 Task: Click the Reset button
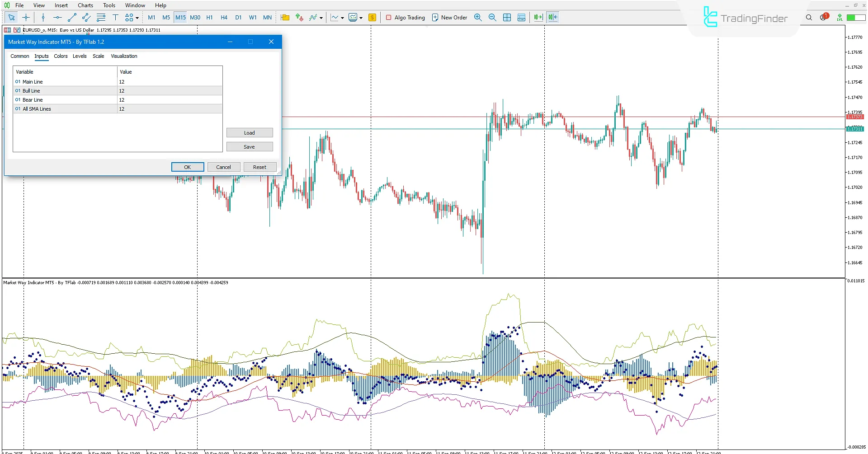pyautogui.click(x=260, y=167)
